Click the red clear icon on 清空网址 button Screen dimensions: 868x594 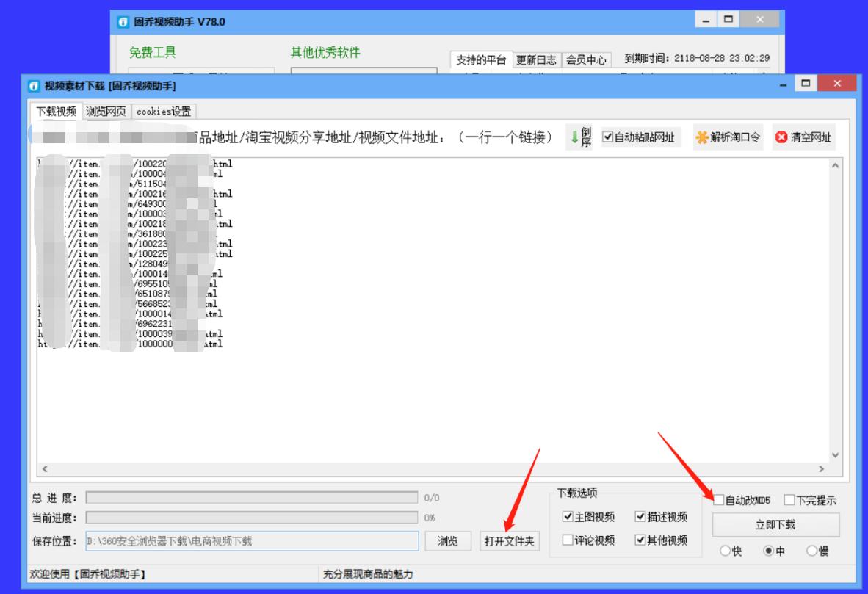click(x=781, y=137)
